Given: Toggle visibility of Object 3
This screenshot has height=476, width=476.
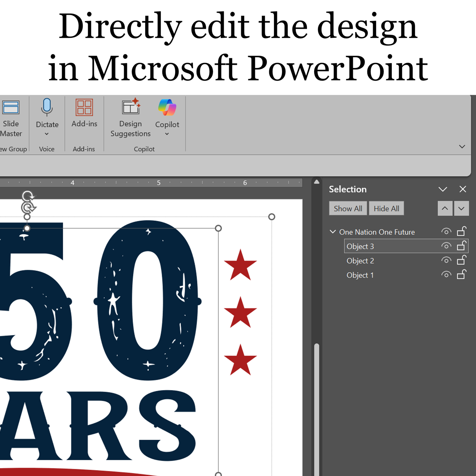Looking at the screenshot, I should tap(446, 246).
